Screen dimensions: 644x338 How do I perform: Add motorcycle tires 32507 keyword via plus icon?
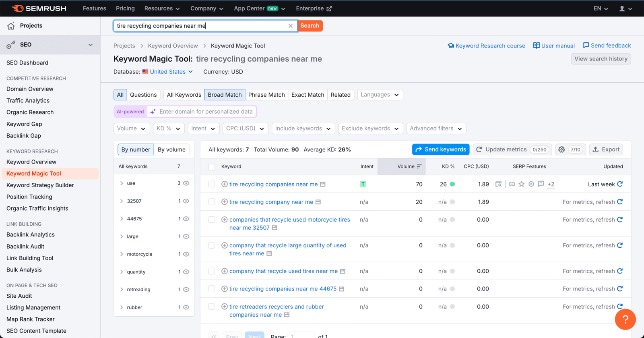tap(225, 220)
